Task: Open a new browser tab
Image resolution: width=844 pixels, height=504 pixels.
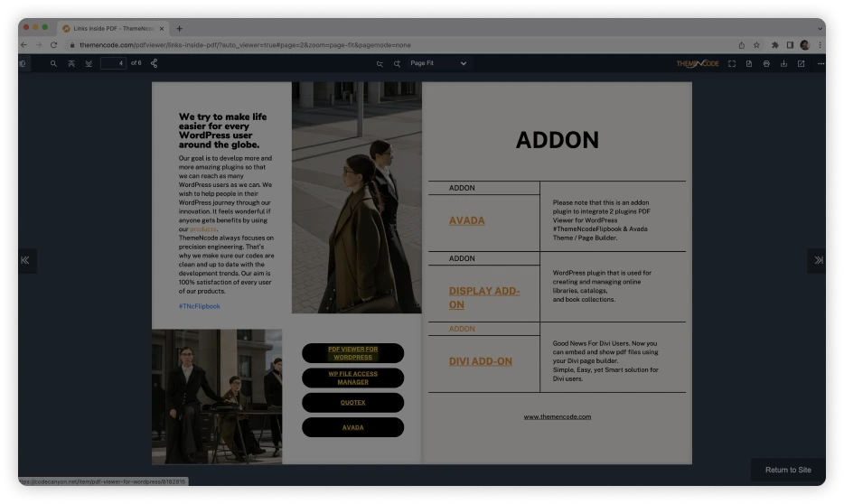Action: pyautogui.click(x=179, y=29)
